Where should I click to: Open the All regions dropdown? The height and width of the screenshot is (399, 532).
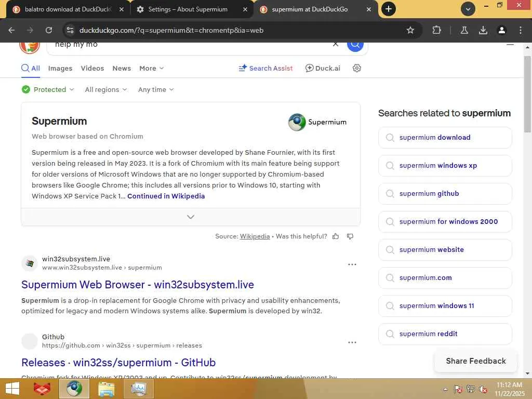[106, 89]
